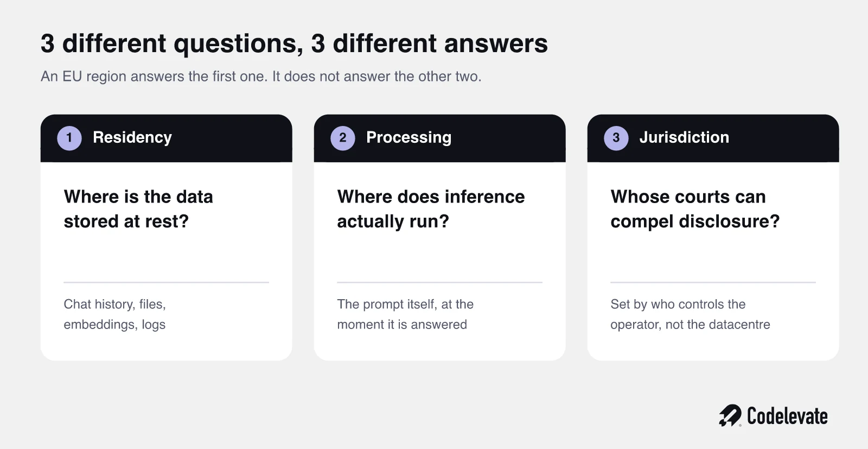Select the Processing card header
This screenshot has height=449, width=868.
[440, 138]
